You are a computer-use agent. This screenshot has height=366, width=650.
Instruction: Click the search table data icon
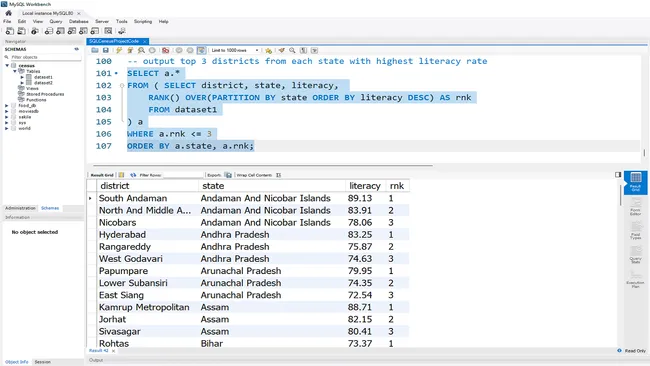[x=108, y=31]
